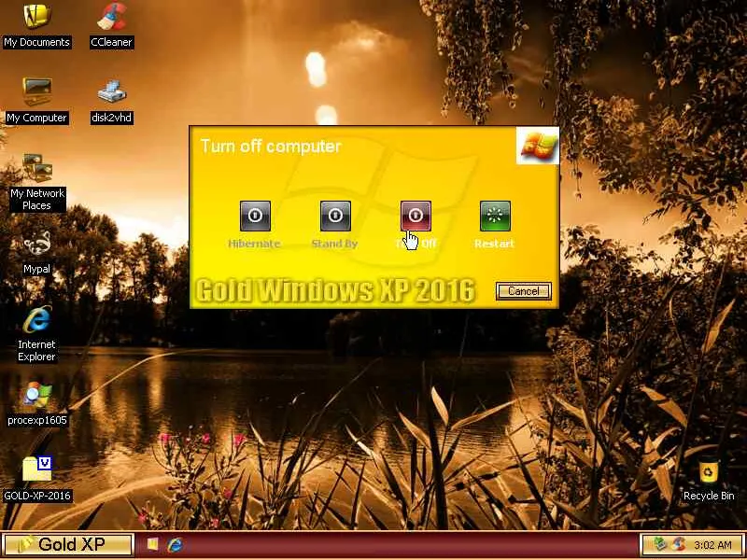
Task: Launch Internet Explorer from quick launch
Action: point(175,544)
